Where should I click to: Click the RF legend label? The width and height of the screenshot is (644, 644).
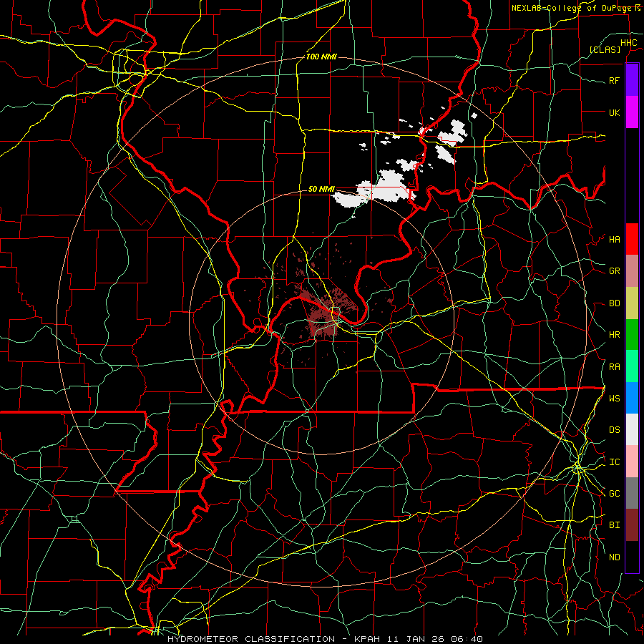(614, 80)
